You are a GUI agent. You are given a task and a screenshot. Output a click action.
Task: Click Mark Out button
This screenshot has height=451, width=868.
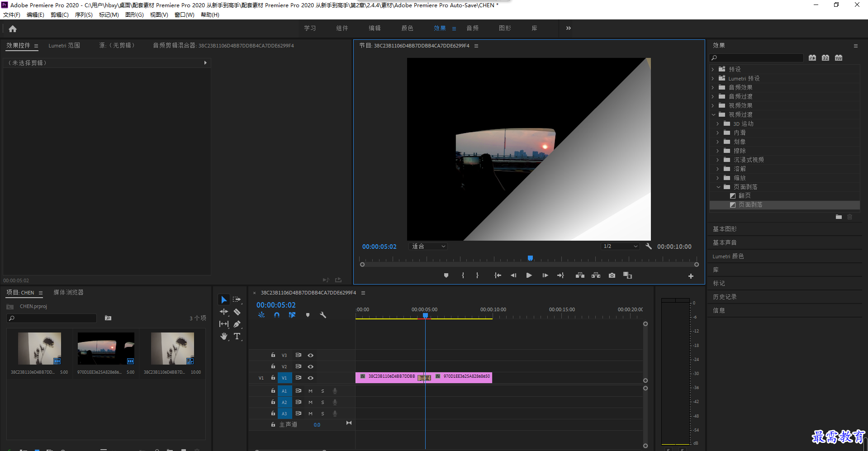[477, 275]
